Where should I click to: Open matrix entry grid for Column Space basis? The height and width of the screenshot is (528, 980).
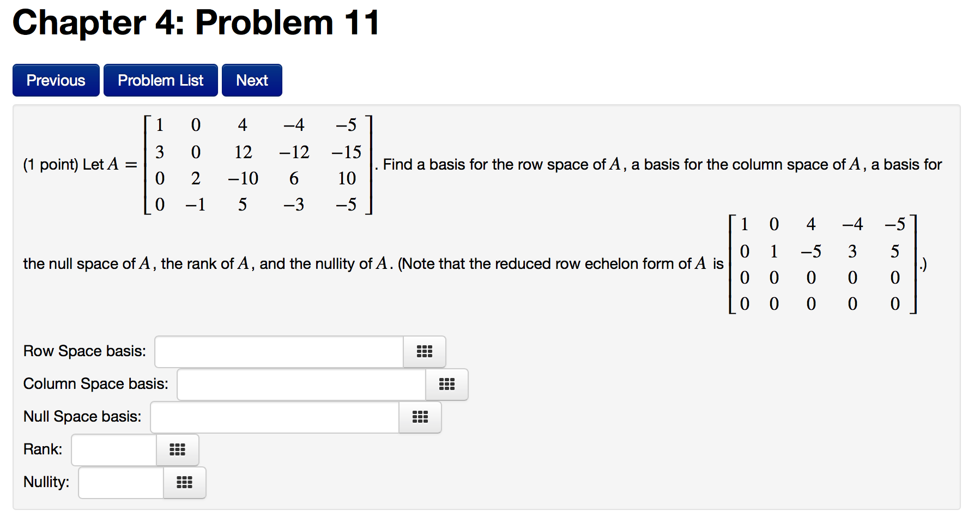(447, 385)
